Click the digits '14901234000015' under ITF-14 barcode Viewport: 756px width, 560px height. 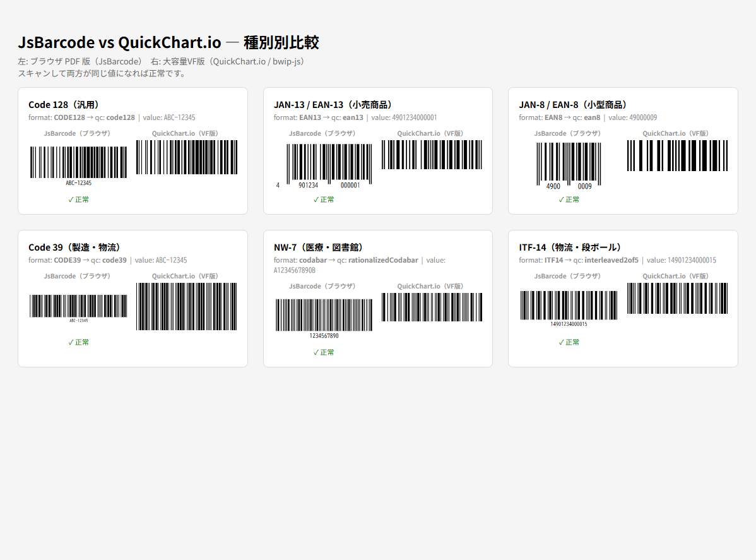tap(569, 324)
